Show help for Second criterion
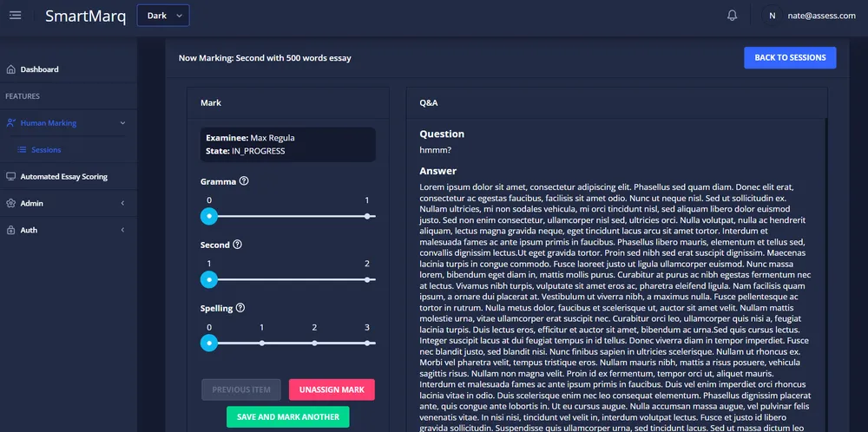Viewport: 868px width, 432px height. tap(238, 245)
